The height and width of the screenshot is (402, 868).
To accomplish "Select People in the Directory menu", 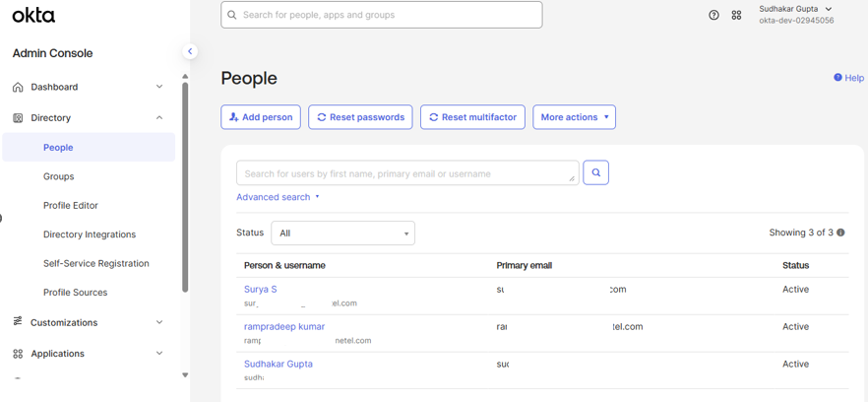I will click(89, 148).
